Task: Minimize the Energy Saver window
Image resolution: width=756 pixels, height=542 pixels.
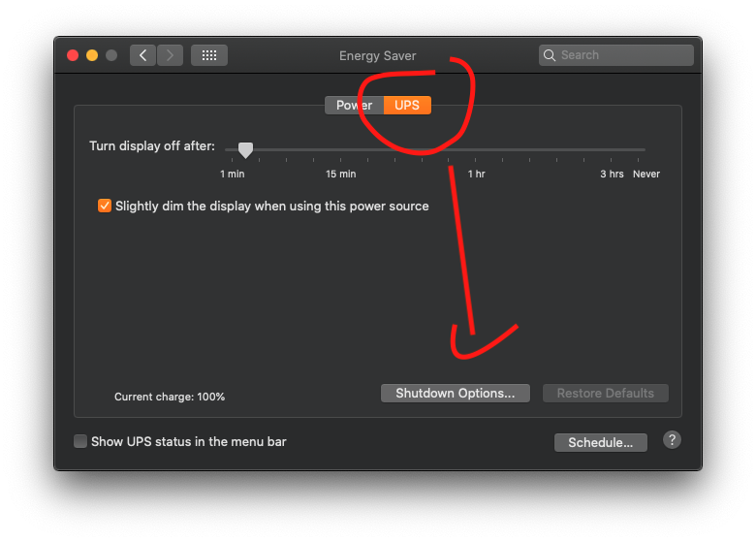Action: [92, 55]
